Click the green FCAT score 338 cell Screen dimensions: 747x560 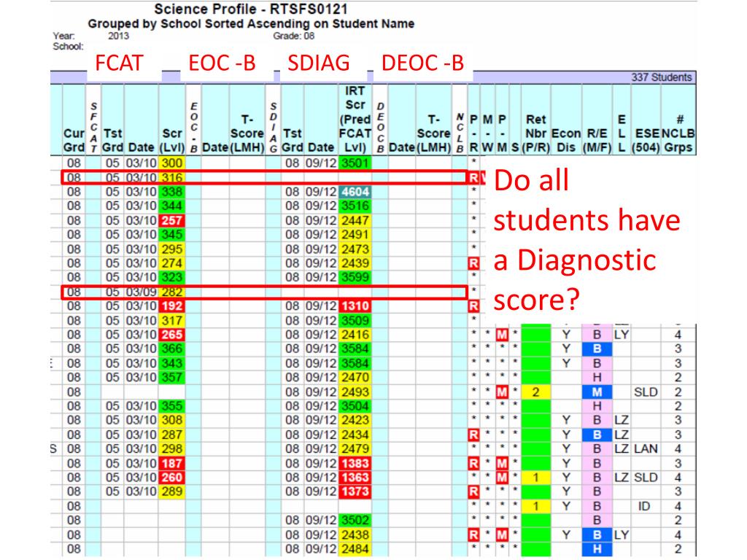pos(171,192)
